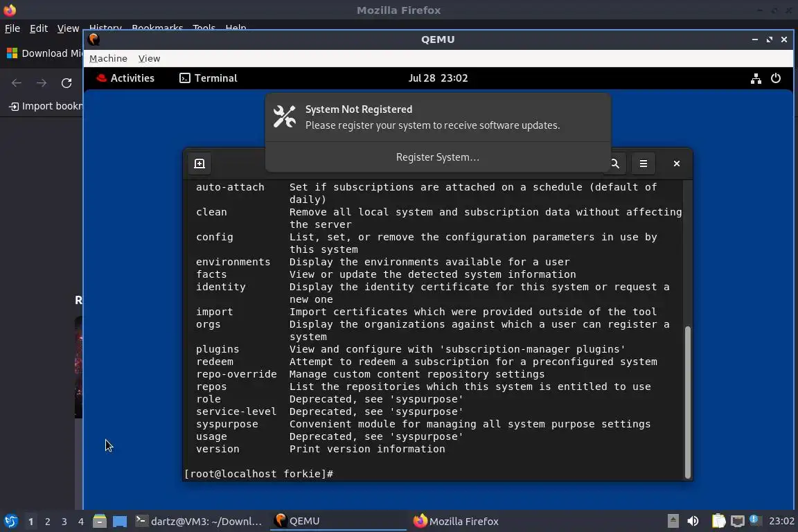Click the clock showing Jul 28 23:02
The width and height of the screenshot is (798, 532).
(x=438, y=78)
